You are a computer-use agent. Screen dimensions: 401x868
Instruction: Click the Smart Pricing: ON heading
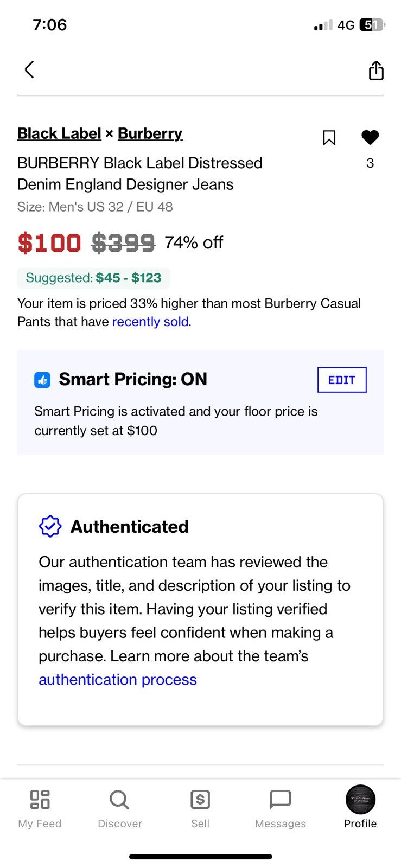point(133,379)
